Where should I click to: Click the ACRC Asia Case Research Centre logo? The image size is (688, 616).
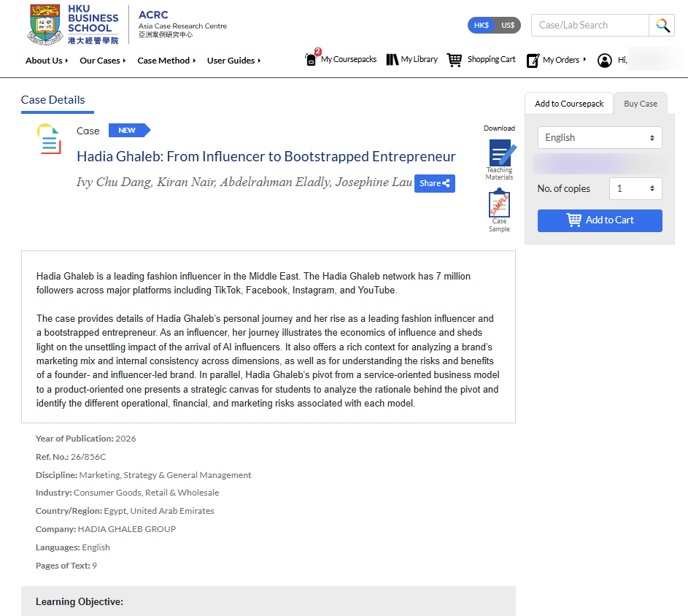pyautogui.click(x=182, y=25)
